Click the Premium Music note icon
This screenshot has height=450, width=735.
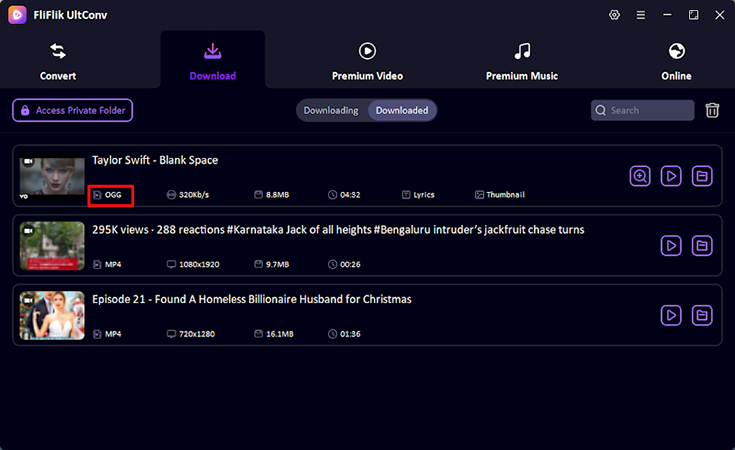click(522, 51)
